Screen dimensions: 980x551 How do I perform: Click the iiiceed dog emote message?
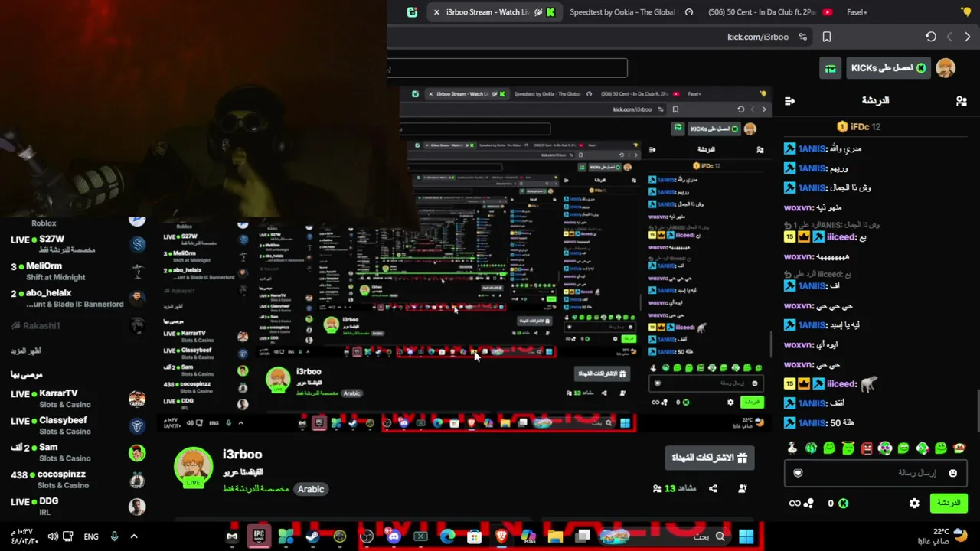831,383
